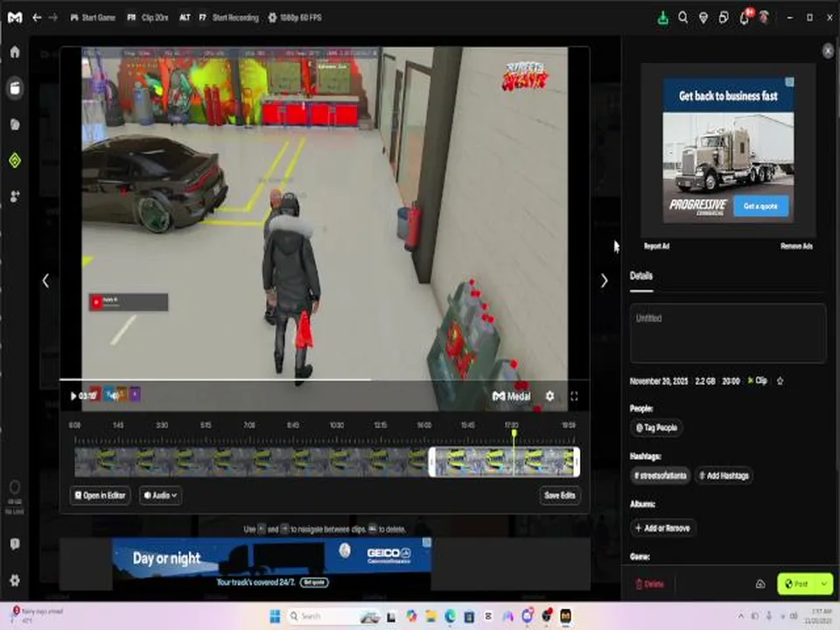Open search with the magnifier icon
The height and width of the screenshot is (630, 840).
(683, 17)
